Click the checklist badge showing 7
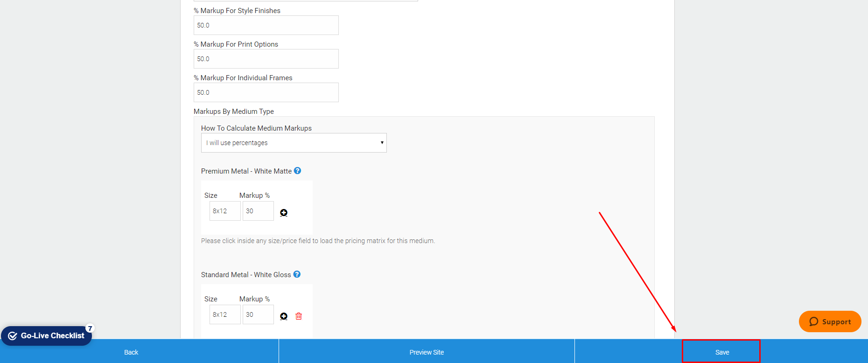 pos(90,328)
